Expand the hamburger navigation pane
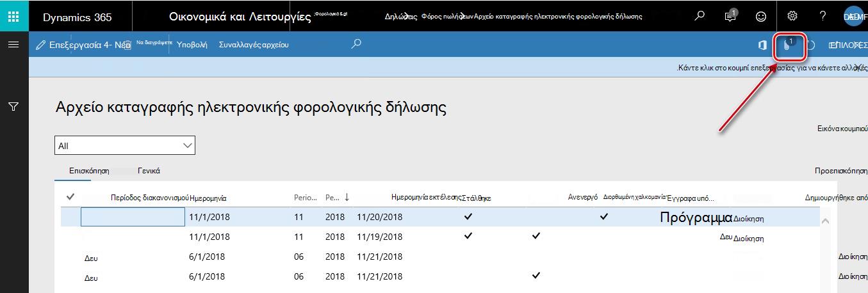 click(13, 45)
